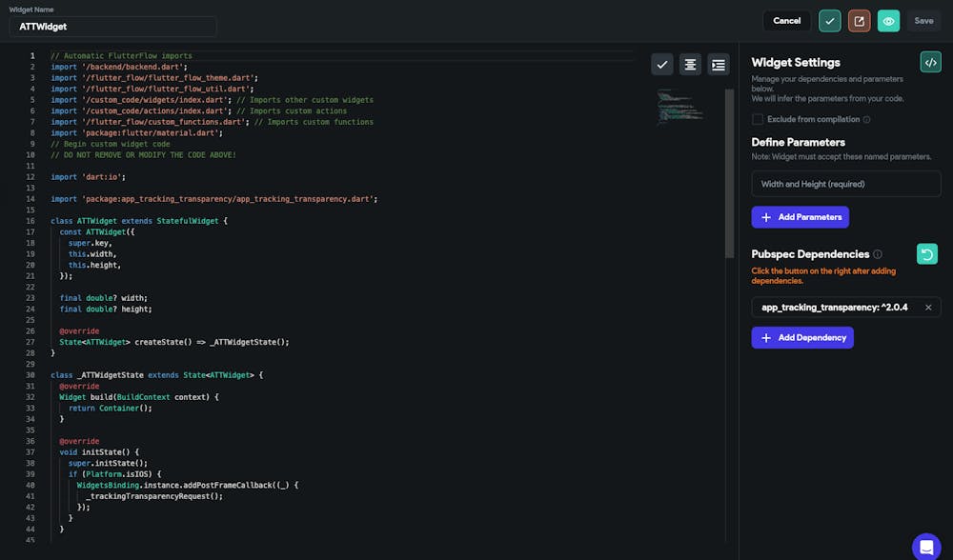953x560 pixels.
Task: Click the code minimap thumbnail
Action: [680, 107]
